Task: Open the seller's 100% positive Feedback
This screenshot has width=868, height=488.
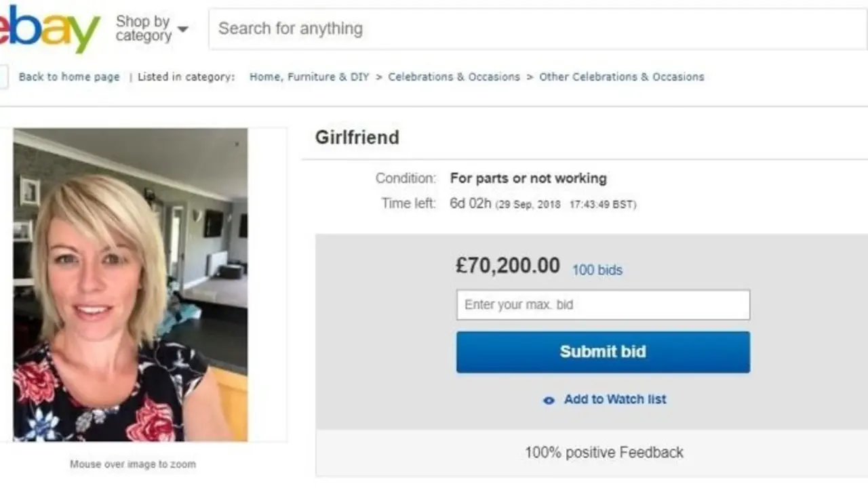Action: tap(604, 452)
